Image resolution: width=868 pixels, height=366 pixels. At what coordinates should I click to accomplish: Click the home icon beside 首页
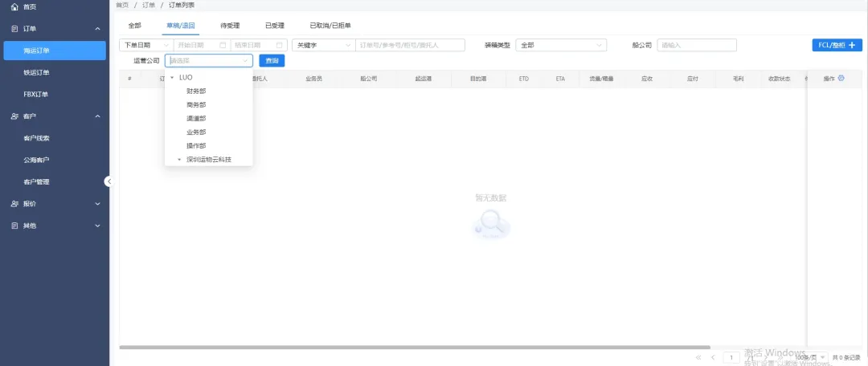click(15, 6)
